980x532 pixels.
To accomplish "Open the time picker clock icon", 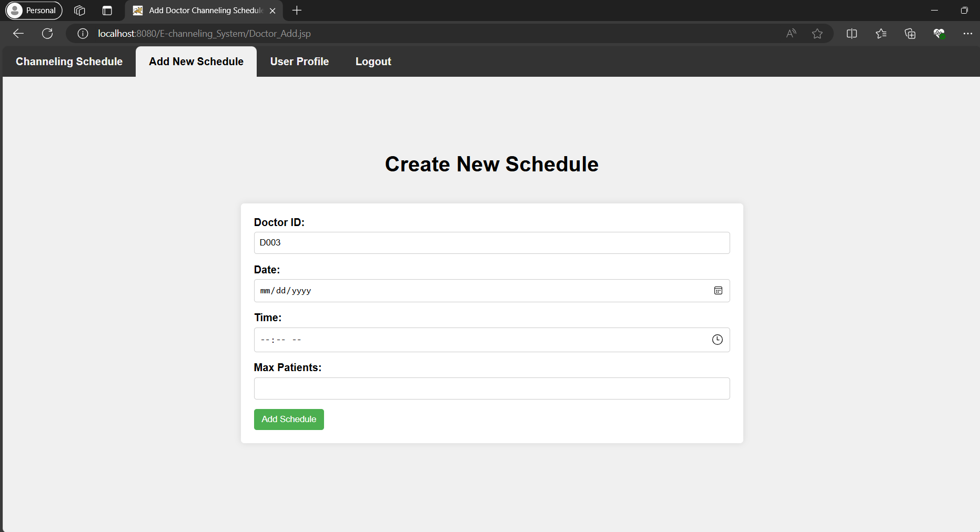I will 717,340.
